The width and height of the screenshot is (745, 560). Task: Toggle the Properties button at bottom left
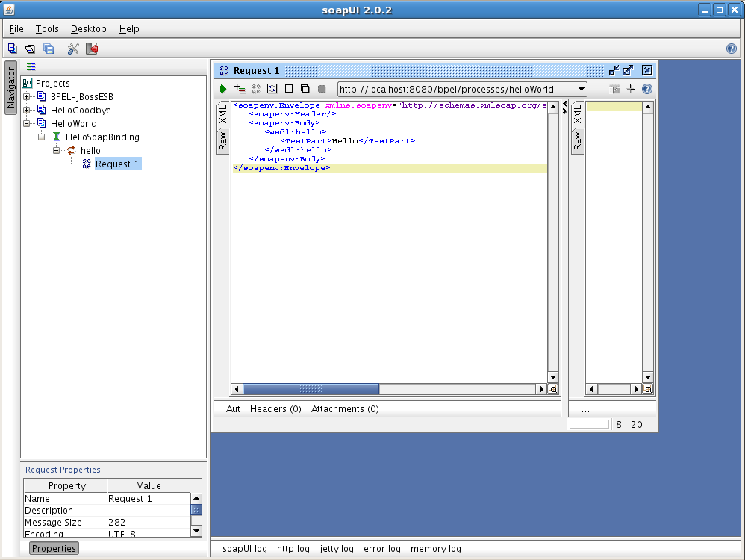(54, 548)
